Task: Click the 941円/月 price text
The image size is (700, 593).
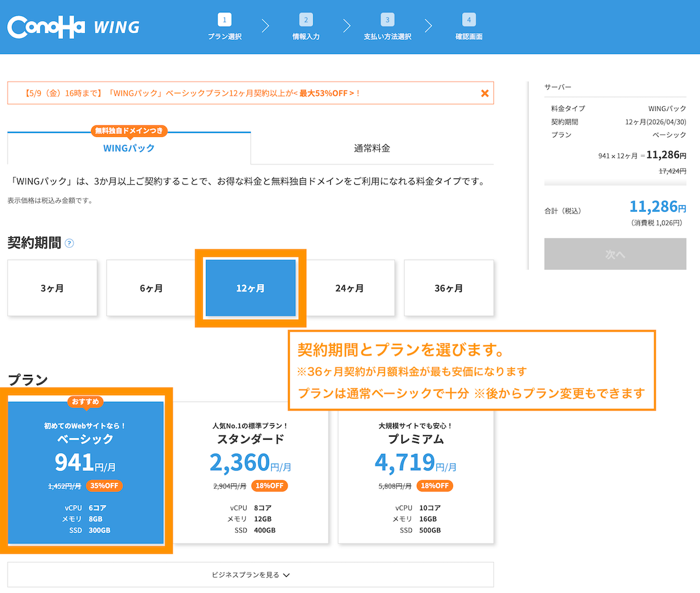Action: pyautogui.click(x=85, y=462)
